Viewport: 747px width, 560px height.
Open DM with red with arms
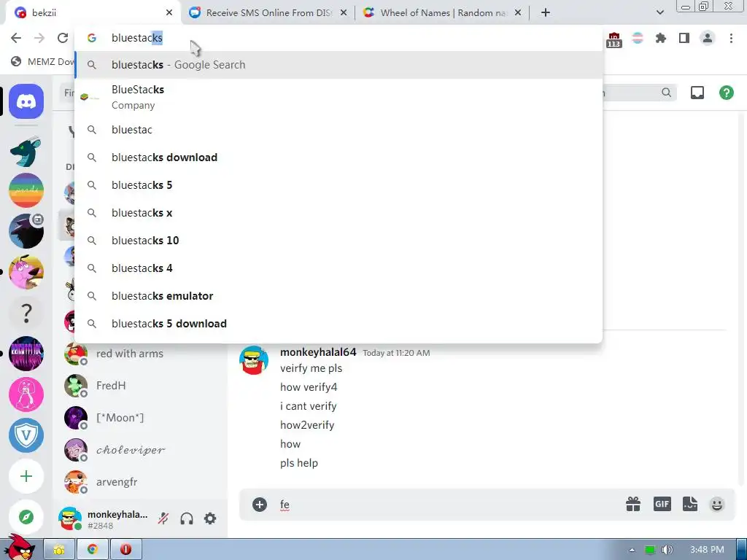click(141, 354)
